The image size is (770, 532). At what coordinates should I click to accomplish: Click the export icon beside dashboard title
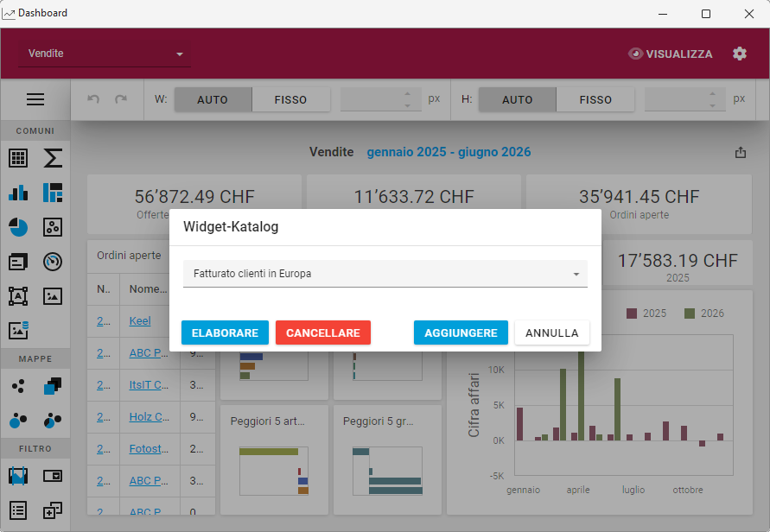[x=740, y=152]
